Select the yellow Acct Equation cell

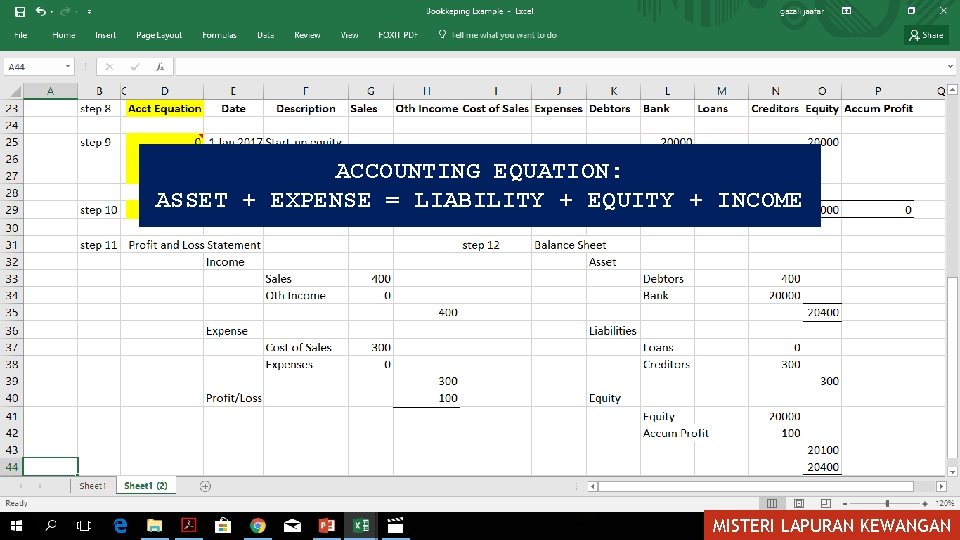tap(165, 108)
